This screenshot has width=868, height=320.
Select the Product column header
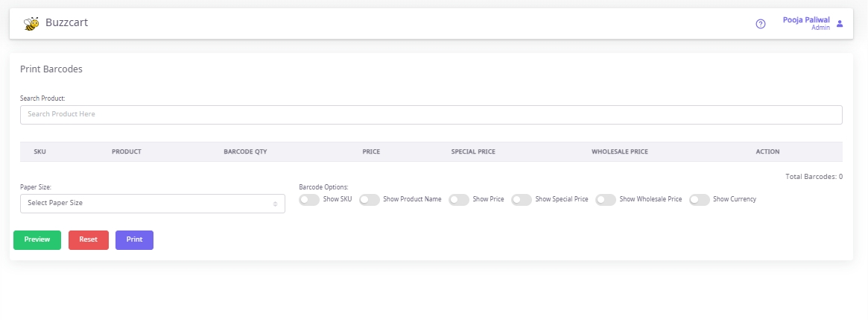point(127,152)
